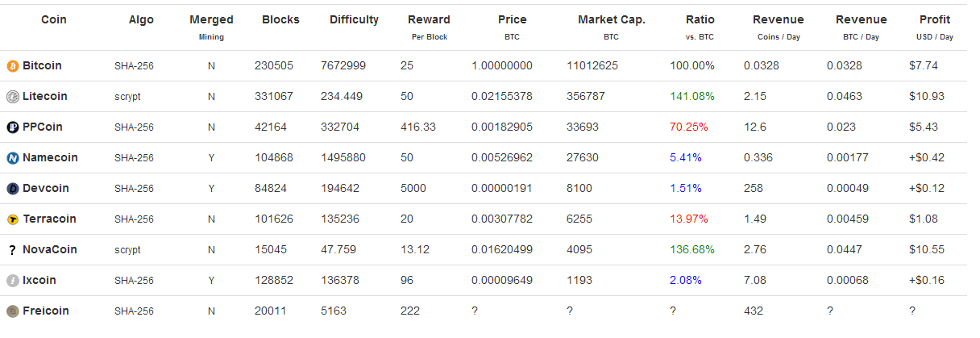Click the Bitcoin coin icon
Screen dimensions: 980x338
point(12,66)
